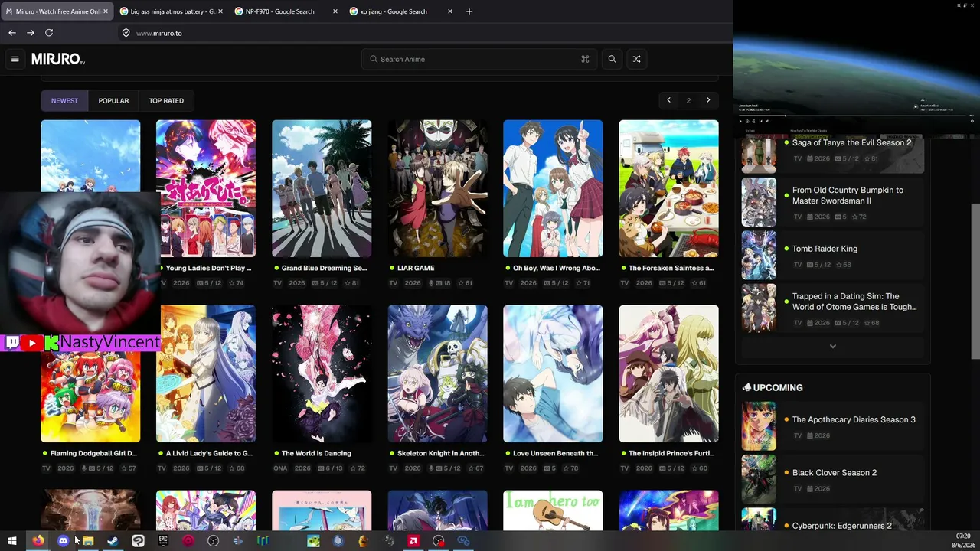Open Black Clover Season 2 link
The image size is (980, 551).
tap(835, 472)
